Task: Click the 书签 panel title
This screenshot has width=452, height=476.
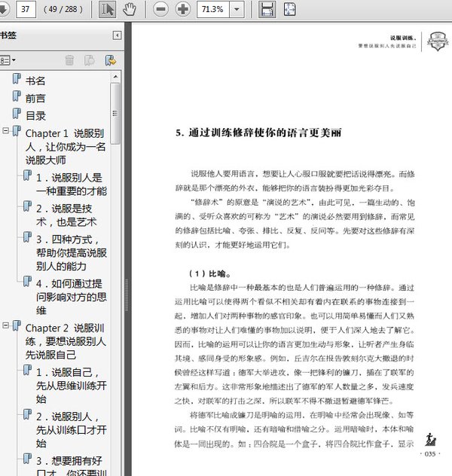Action: 8,35
